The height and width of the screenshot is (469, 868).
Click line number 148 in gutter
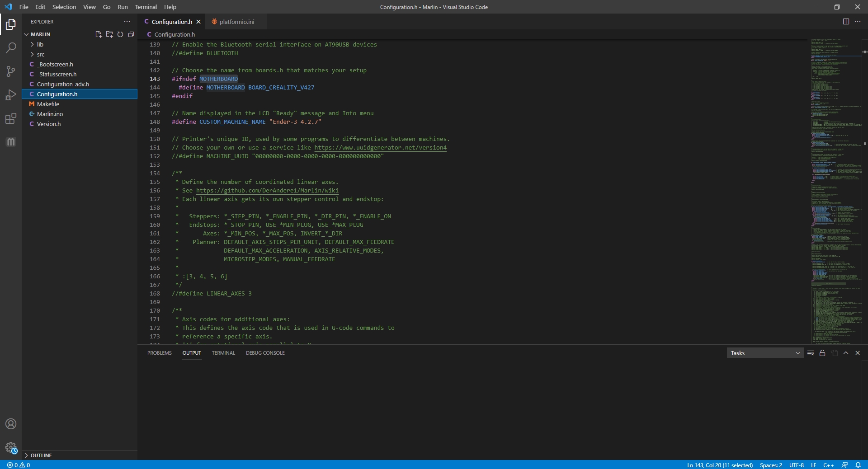(x=155, y=122)
